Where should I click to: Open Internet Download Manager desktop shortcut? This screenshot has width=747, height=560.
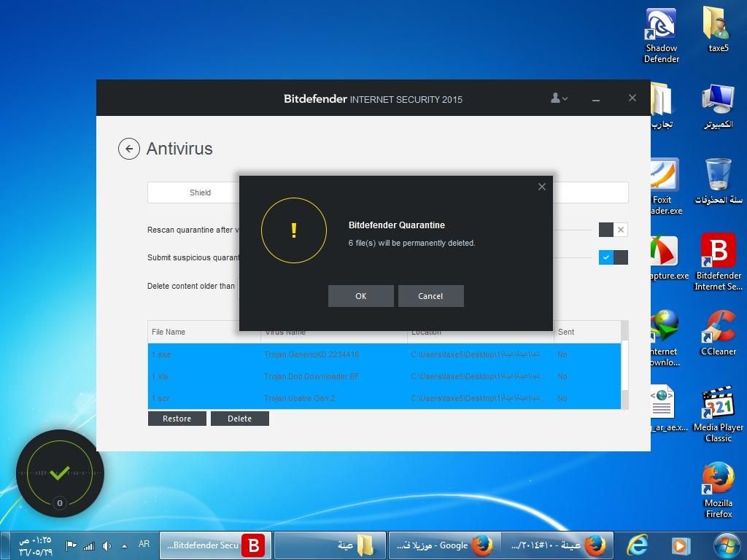tap(665, 338)
